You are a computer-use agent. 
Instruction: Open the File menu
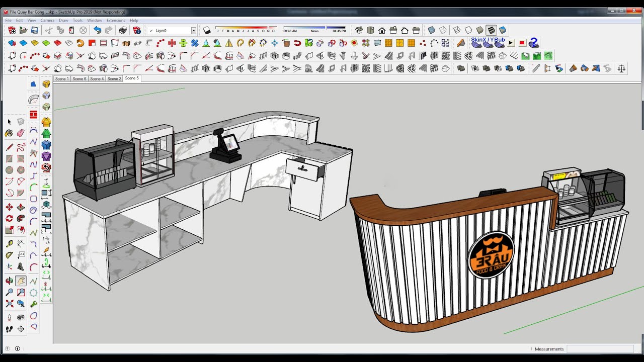click(x=9, y=21)
